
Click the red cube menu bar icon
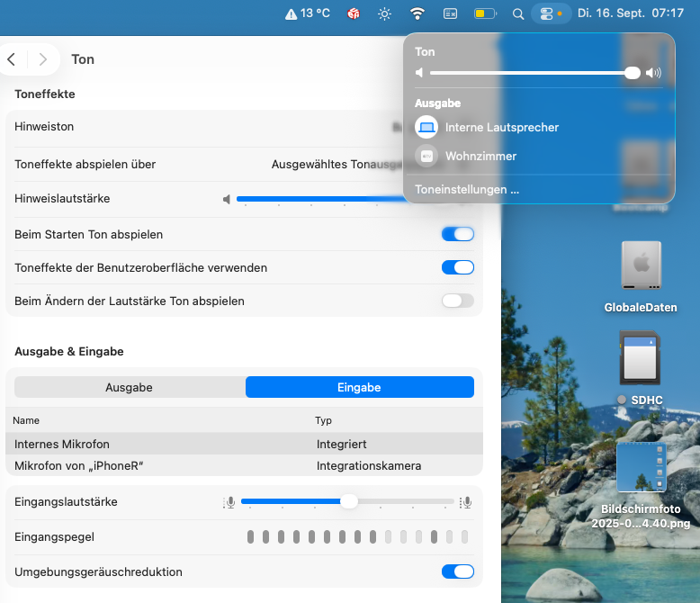click(354, 13)
